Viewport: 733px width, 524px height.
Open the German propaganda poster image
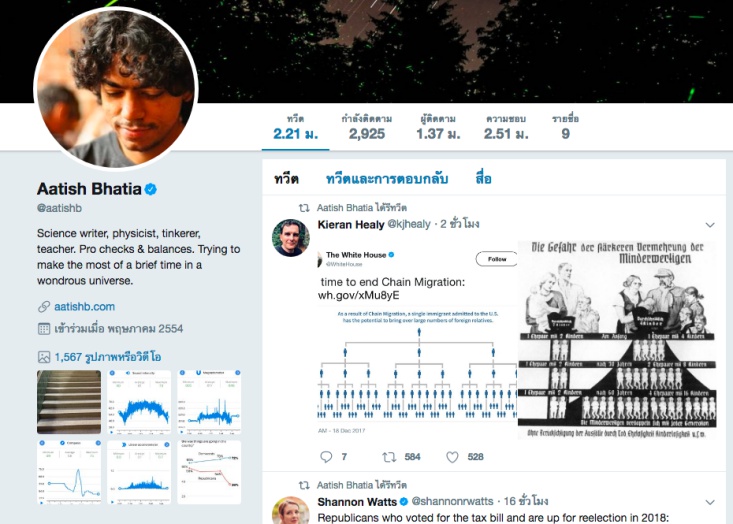point(617,340)
